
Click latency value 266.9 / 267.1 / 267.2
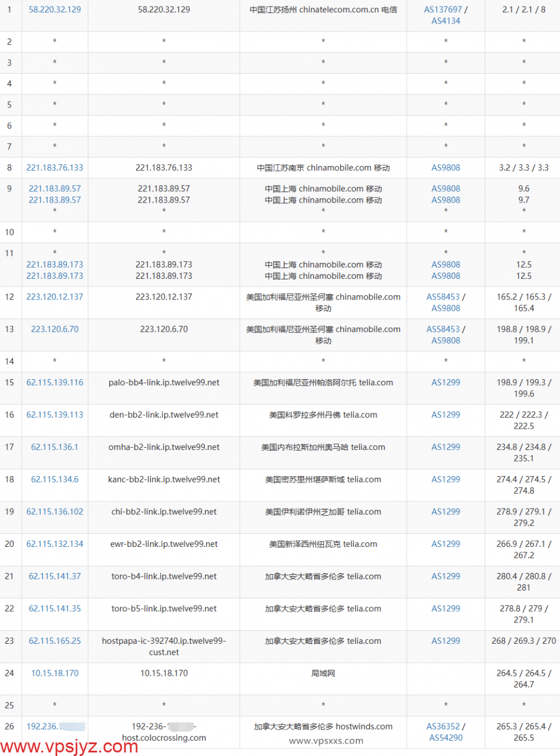[x=524, y=550]
